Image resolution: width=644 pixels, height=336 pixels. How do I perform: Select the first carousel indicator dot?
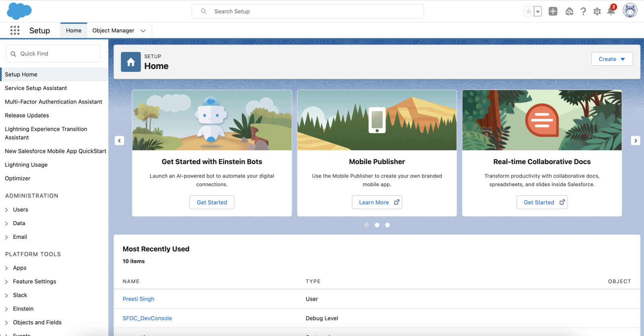(x=367, y=225)
